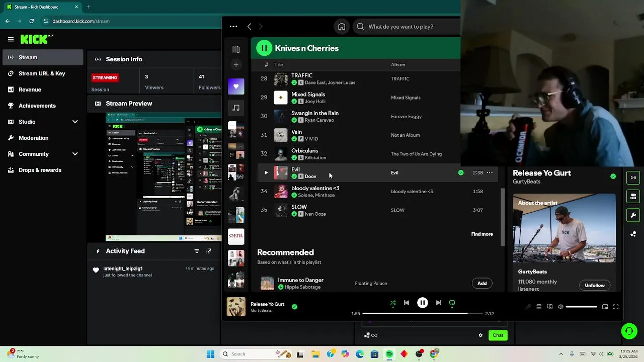Open more options for Evil track
The height and width of the screenshot is (362, 644).
490,173
